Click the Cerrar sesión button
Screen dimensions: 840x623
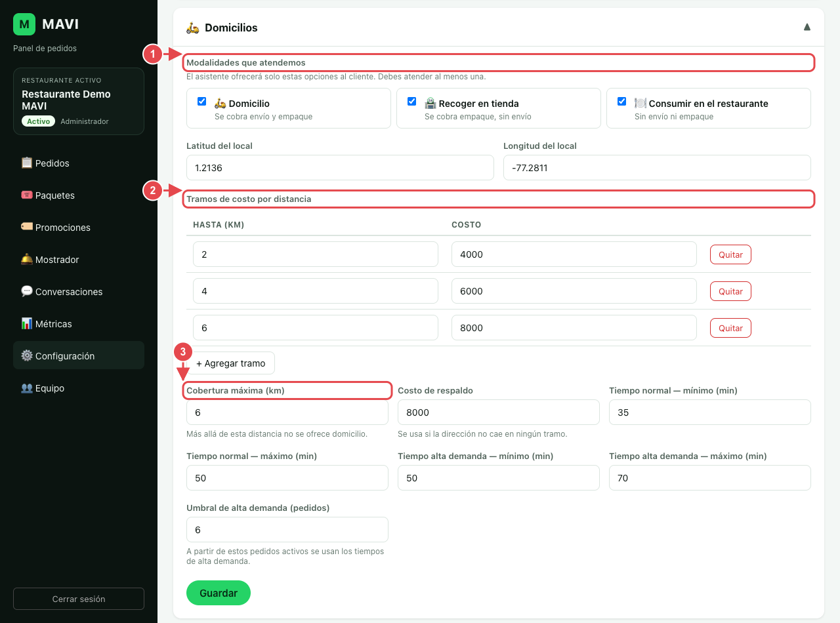(79, 599)
